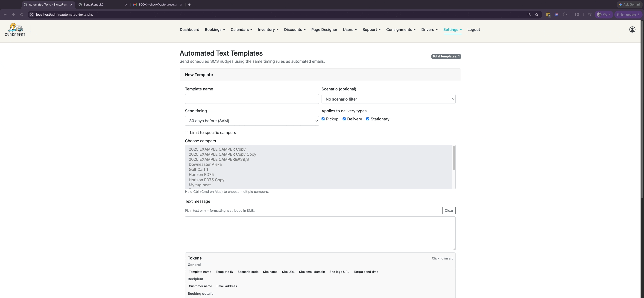
Task: Open the Chrome three-dot menu
Action: [639, 15]
